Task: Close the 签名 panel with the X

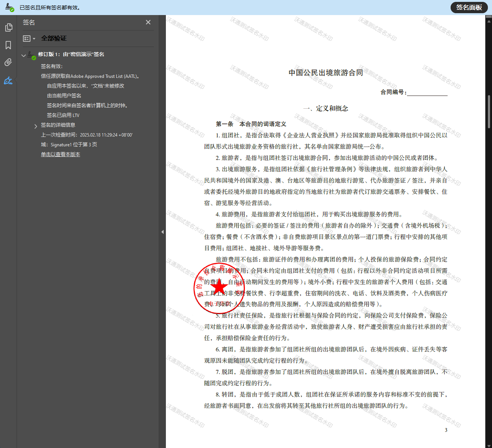Action: pos(148,22)
